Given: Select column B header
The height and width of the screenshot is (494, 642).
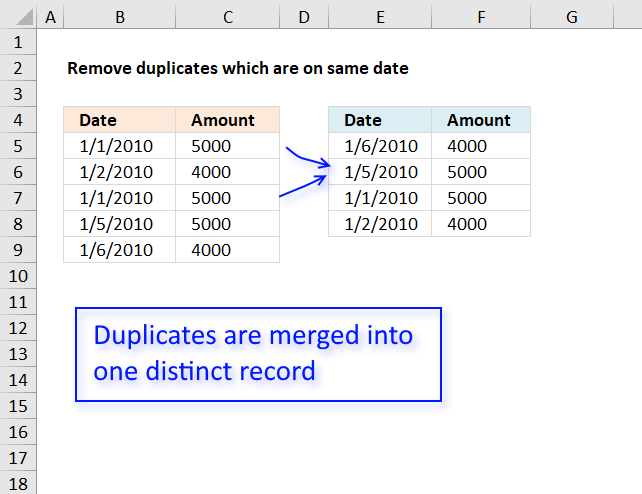Looking at the screenshot, I should click(x=120, y=17).
